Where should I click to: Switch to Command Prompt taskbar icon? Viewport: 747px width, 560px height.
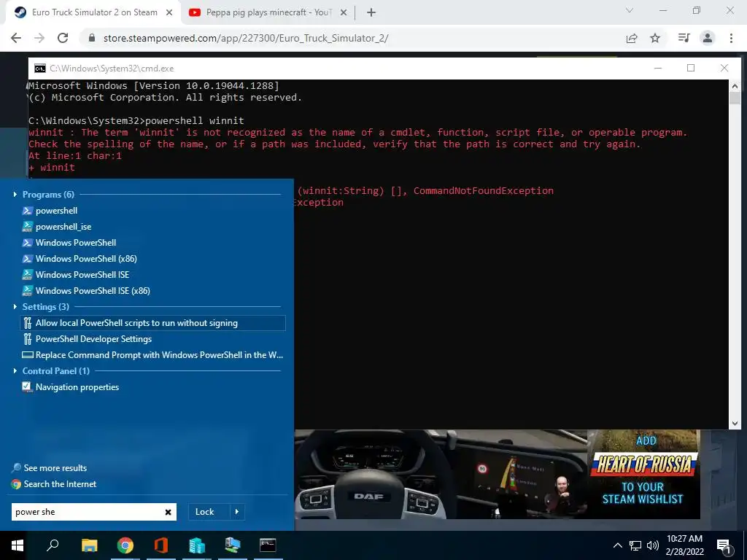click(x=268, y=545)
